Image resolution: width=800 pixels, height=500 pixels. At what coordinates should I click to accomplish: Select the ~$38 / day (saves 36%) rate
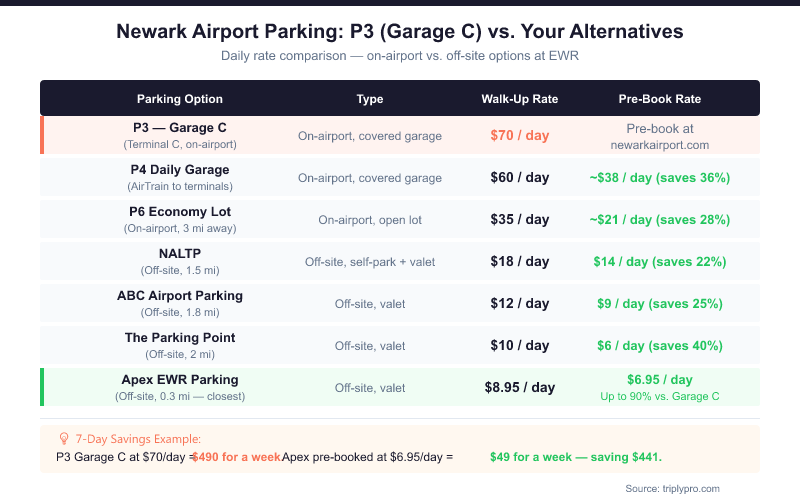coord(660,178)
